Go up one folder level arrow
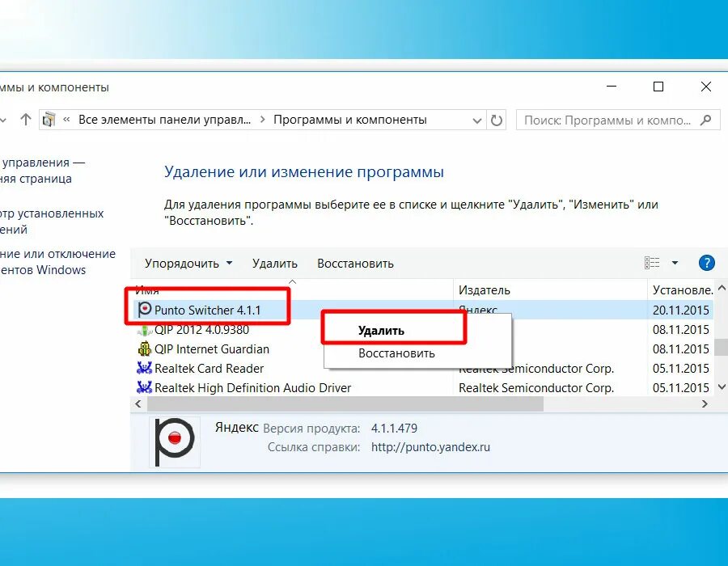Viewport: 728px width, 566px height. point(26,120)
